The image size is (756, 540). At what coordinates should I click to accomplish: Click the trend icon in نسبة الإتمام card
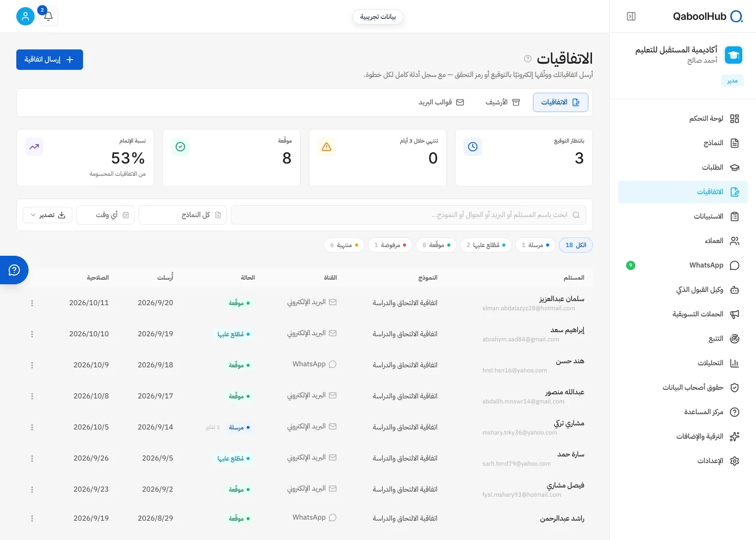pos(34,147)
